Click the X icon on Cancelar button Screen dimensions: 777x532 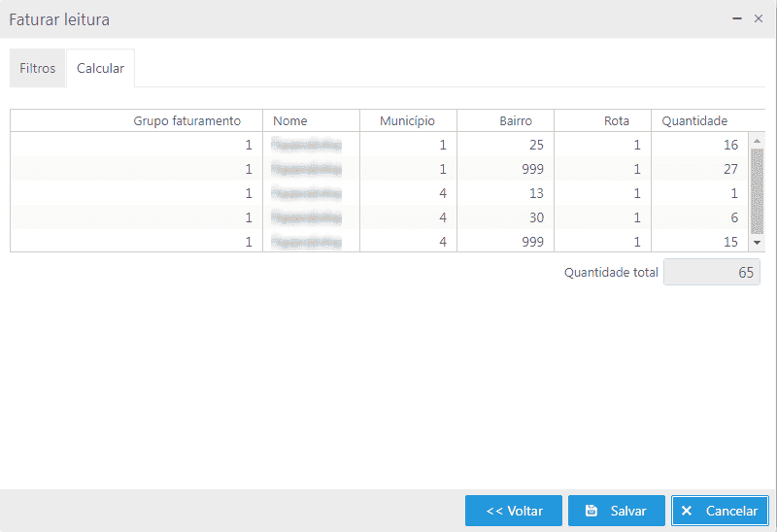[688, 511]
